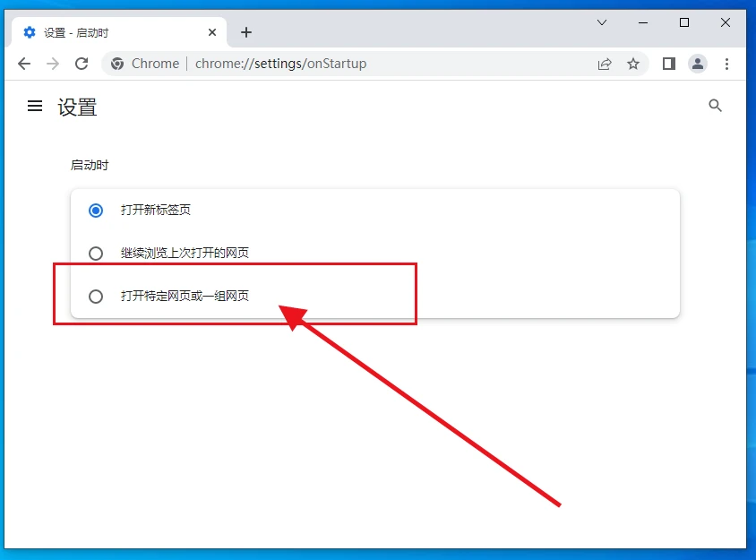This screenshot has height=560, width=756.
Task: Click the search settings magnifier icon
Action: coord(715,106)
